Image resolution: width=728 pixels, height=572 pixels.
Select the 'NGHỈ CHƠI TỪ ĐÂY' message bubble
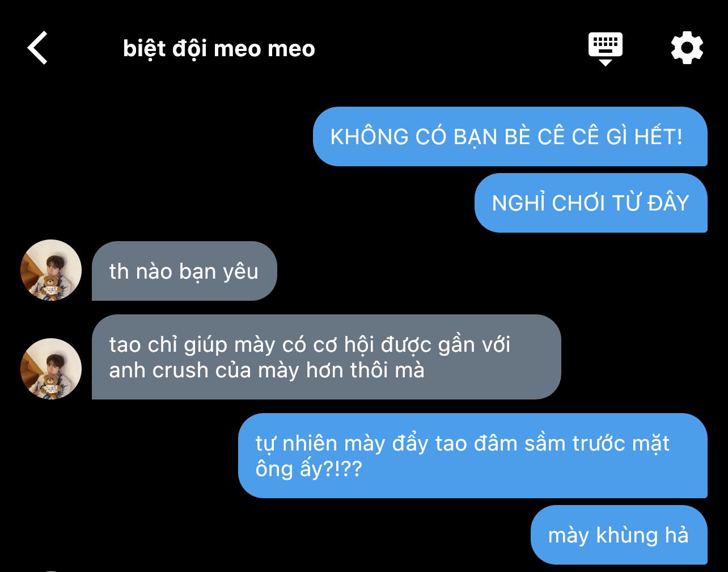[x=591, y=203]
